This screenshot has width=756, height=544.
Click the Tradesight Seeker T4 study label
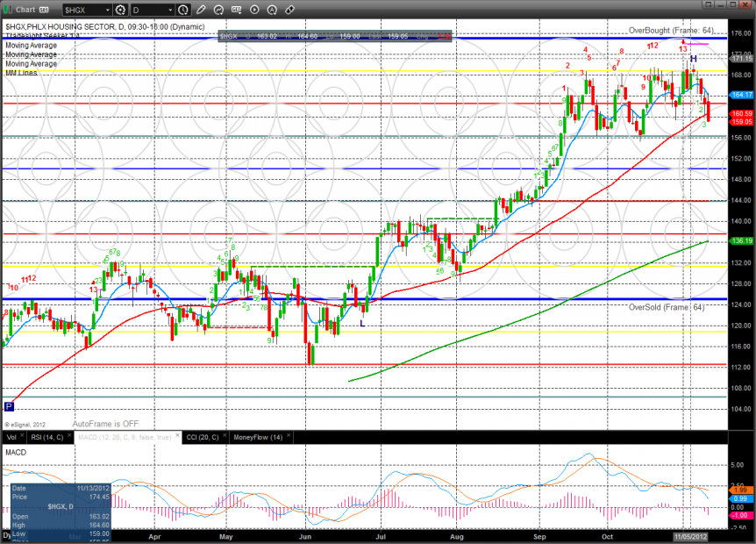pyautogui.click(x=42, y=36)
